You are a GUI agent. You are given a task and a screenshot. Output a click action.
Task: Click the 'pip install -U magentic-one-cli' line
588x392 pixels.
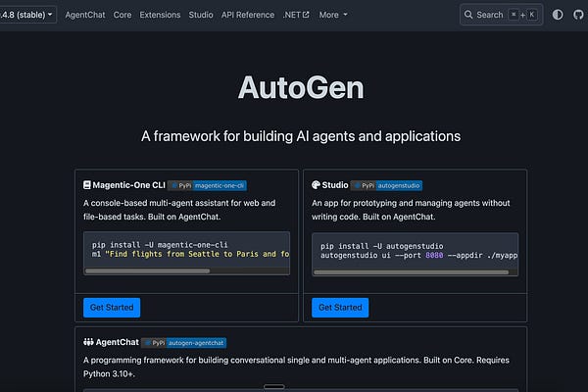point(160,245)
